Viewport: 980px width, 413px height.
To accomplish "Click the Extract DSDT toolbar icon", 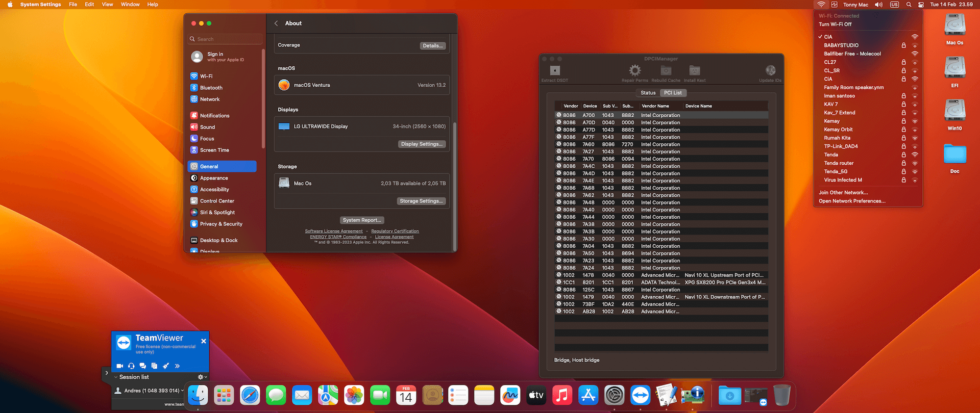I will 555,71.
